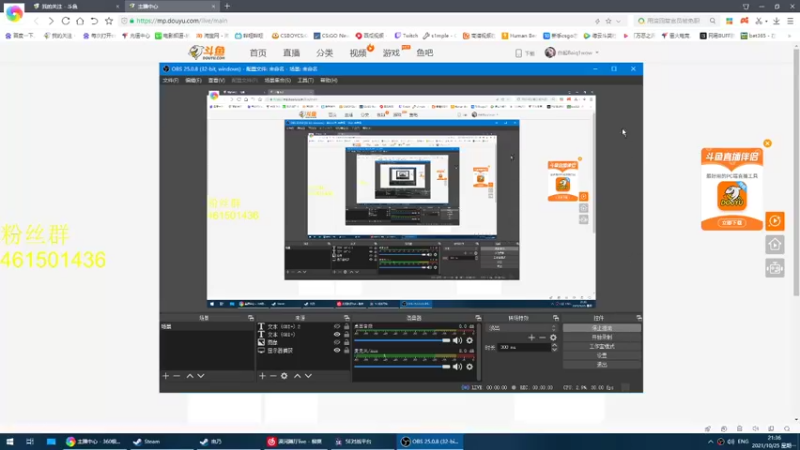The height and width of the screenshot is (450, 800).
Task: Lock the first text source
Action: point(346,327)
